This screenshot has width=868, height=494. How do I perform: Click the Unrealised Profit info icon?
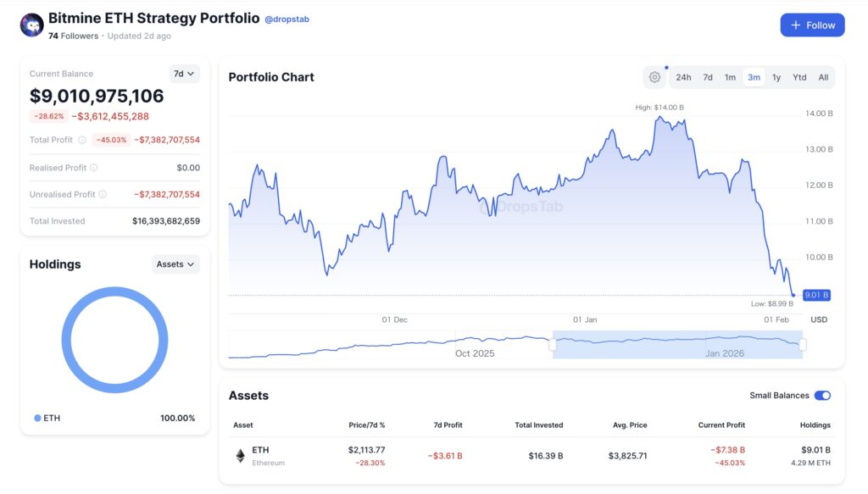103,194
